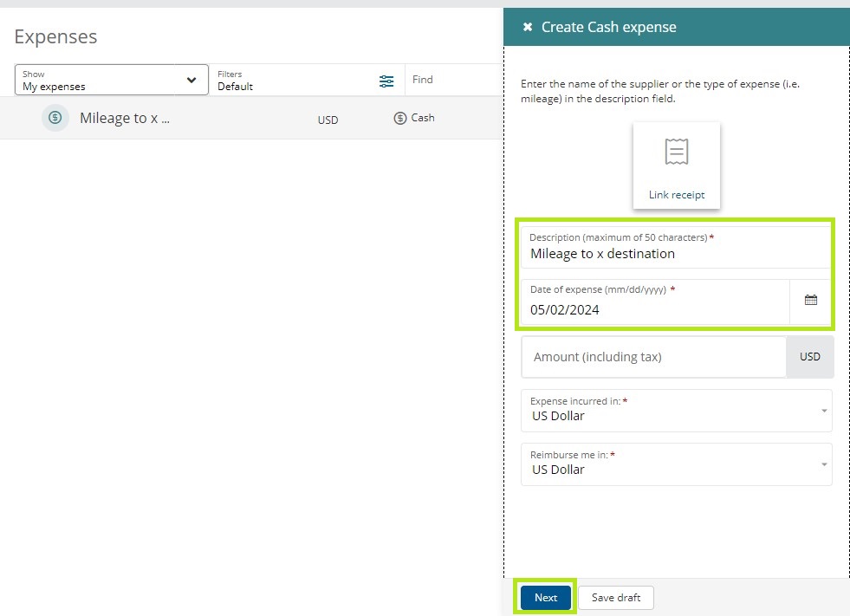Image resolution: width=850 pixels, height=616 pixels.
Task: Click the Save draft button
Action: pyautogui.click(x=616, y=598)
